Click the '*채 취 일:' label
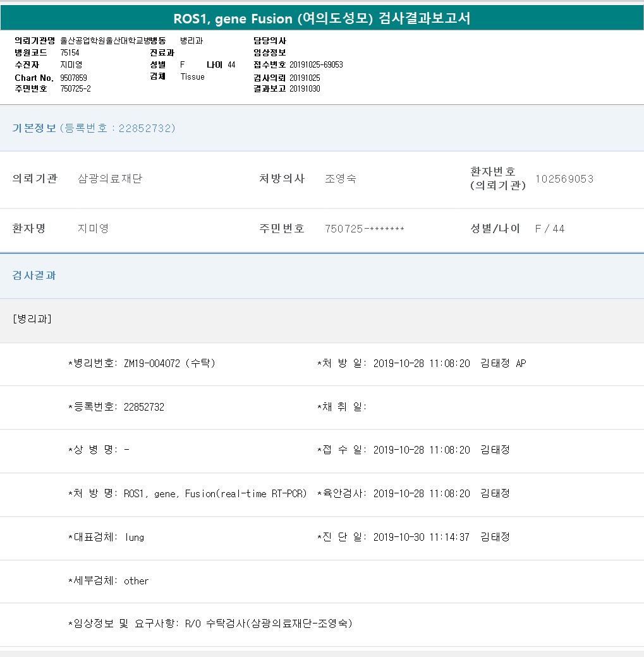Screen dimensions: 644x657 point(342,407)
